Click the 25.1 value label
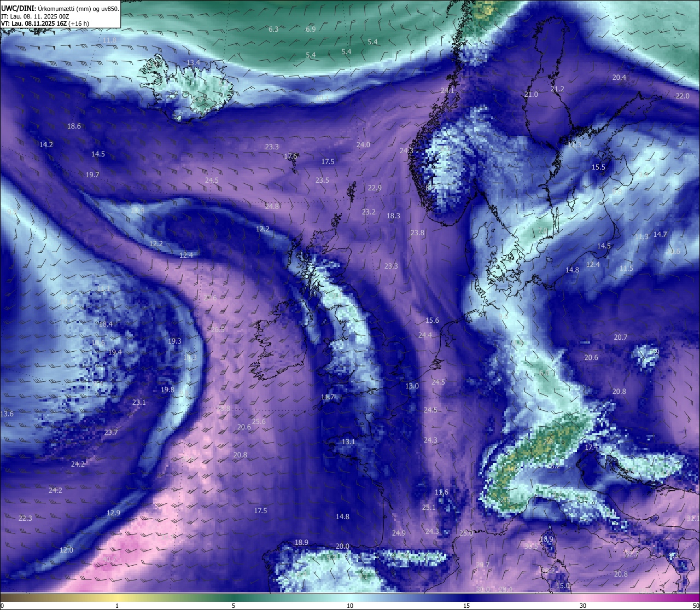The image size is (700, 610). point(429,508)
